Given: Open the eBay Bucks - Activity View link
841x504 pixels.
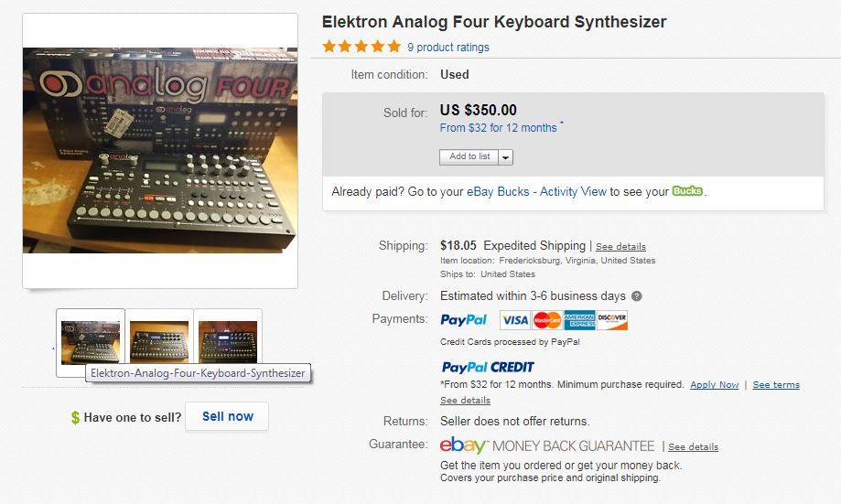Looking at the screenshot, I should (536, 192).
